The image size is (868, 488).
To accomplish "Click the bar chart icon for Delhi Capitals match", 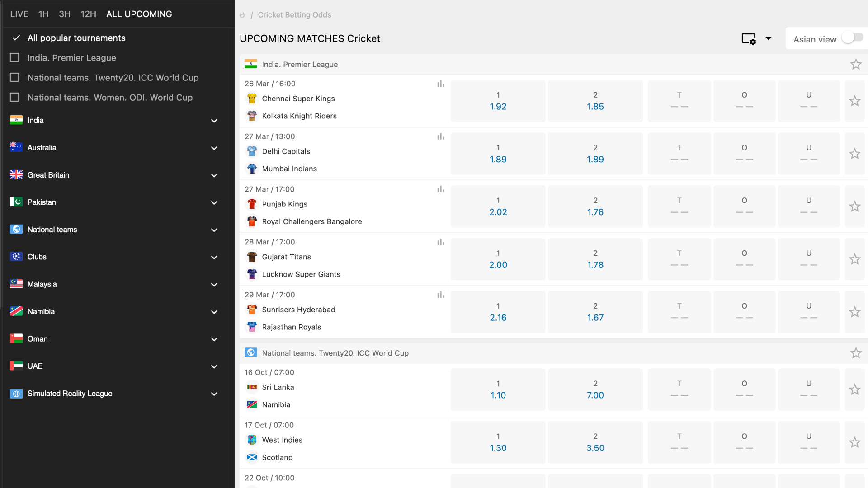I will tap(441, 136).
